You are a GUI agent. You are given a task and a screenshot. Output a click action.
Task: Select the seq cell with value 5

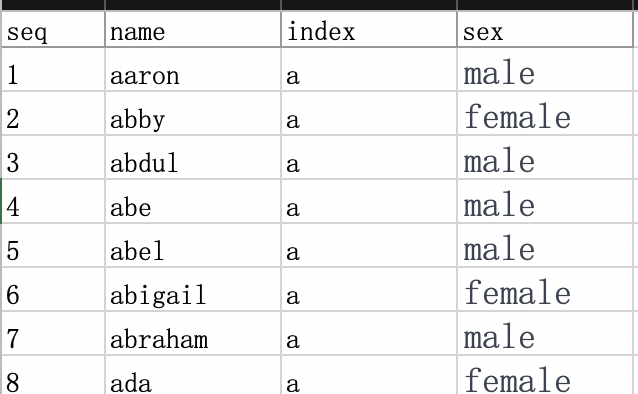click(53, 245)
